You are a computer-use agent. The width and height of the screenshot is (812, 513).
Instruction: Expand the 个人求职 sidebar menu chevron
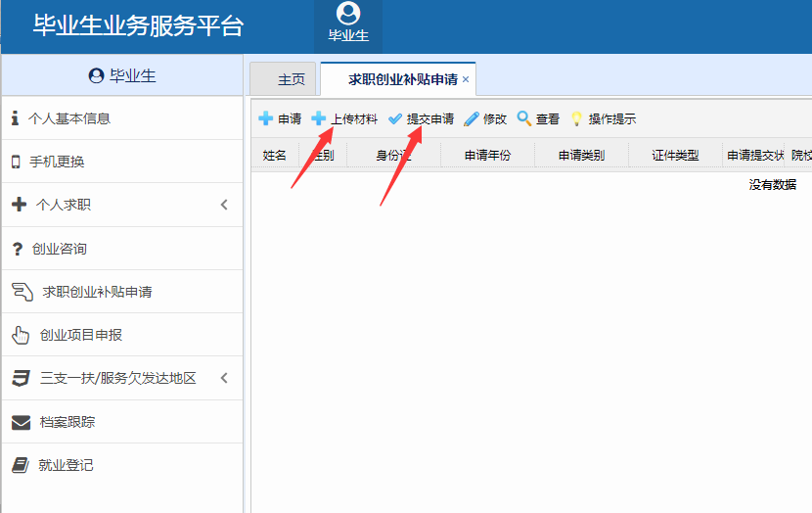coord(223,205)
